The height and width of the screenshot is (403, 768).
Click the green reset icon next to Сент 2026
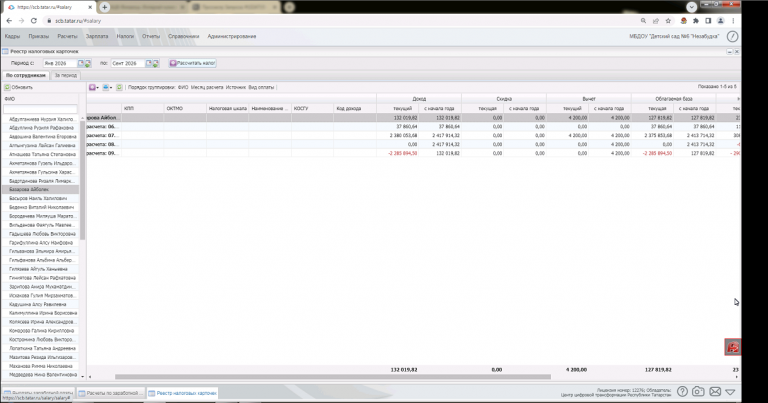(x=155, y=63)
